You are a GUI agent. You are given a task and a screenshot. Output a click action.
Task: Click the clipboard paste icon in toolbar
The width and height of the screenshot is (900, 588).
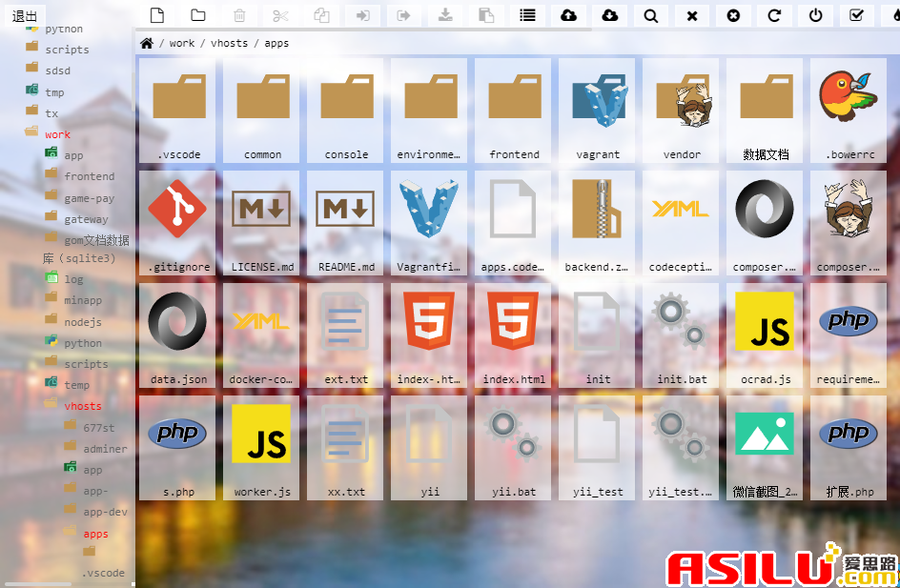pos(487,15)
